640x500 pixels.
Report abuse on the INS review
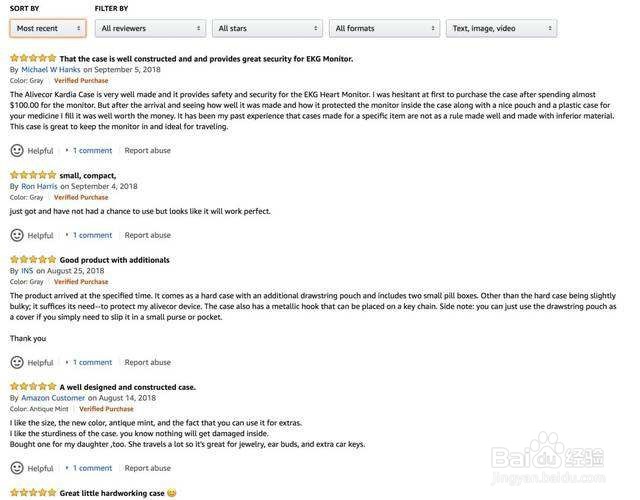pos(147,362)
